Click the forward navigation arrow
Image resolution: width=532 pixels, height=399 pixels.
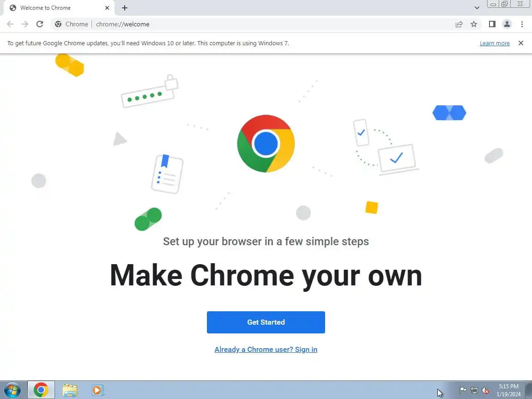[25, 24]
